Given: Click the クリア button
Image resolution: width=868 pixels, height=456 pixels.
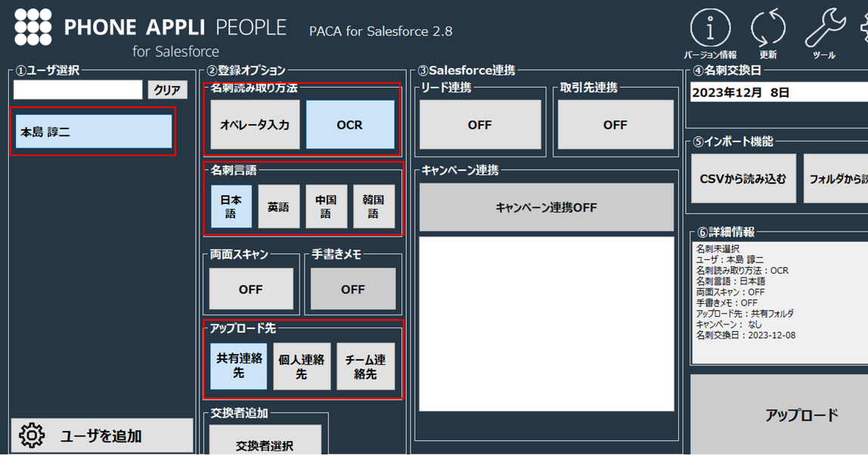Looking at the screenshot, I should point(167,90).
